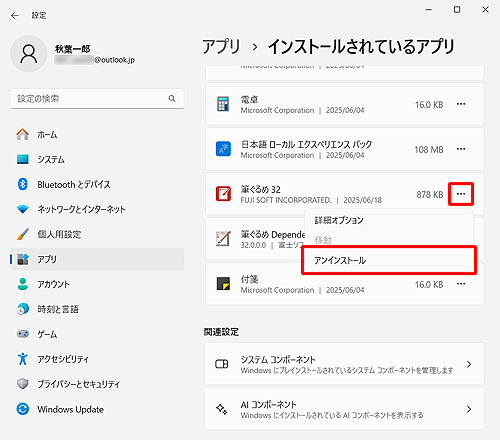Open ホーム in the sidebar

coord(97,134)
